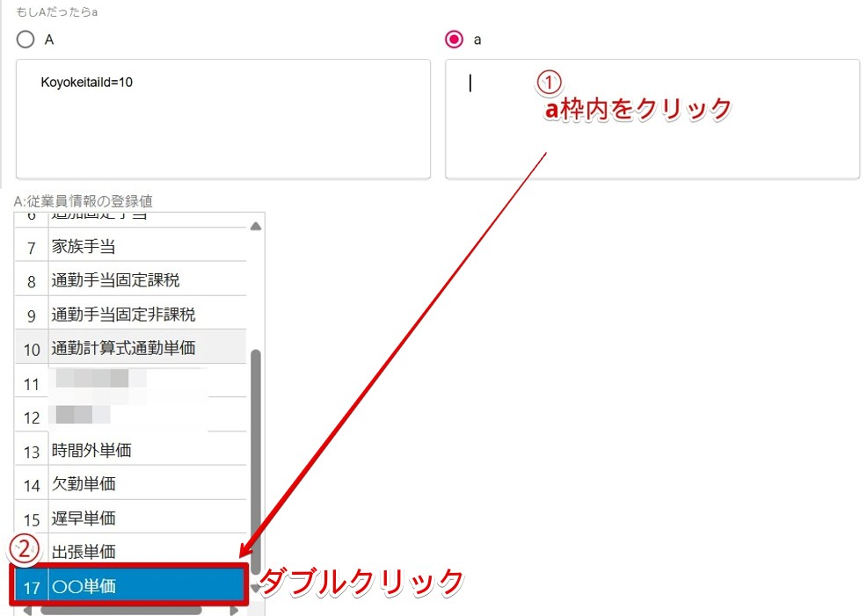Click row number 7 cell
This screenshot has height=616, width=867.
click(32, 247)
